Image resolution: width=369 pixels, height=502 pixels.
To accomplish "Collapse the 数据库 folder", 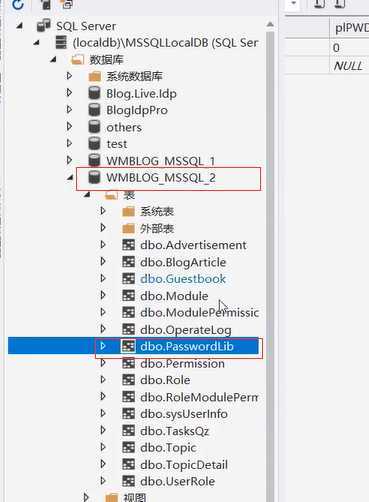I will (53, 60).
